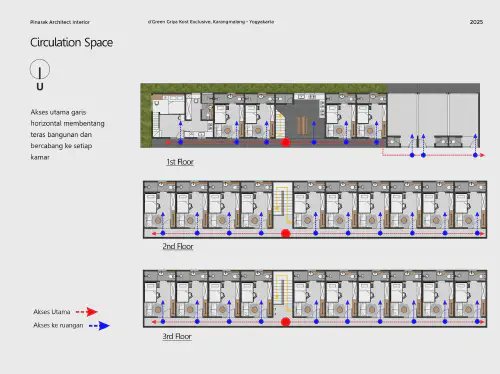Click the "Akses ke ruangan" legend text

pyautogui.click(x=58, y=325)
